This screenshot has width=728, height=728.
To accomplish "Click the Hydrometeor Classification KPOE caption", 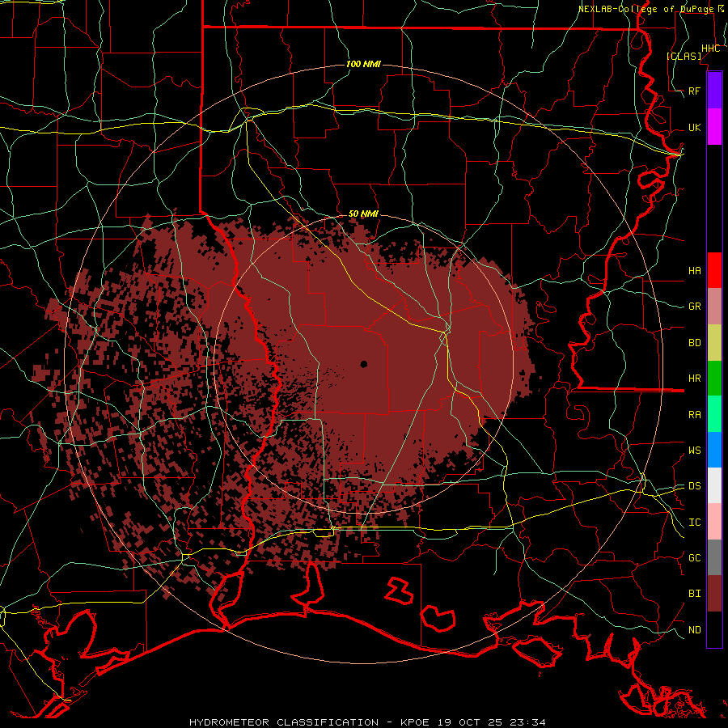I will click(367, 722).
